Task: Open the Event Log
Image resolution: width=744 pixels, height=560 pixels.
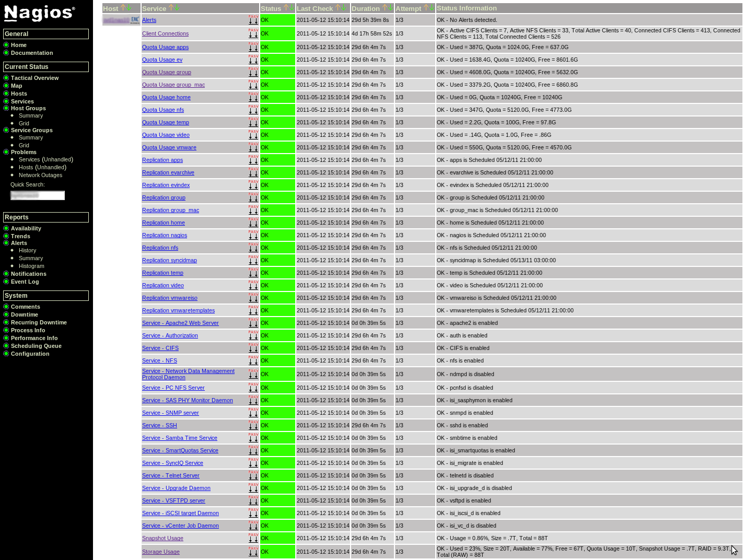Action: [25, 282]
